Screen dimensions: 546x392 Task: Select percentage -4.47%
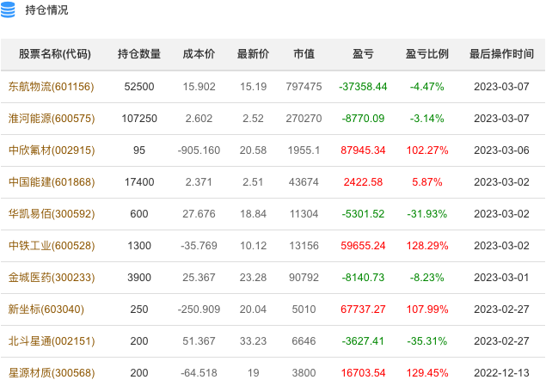click(x=426, y=86)
